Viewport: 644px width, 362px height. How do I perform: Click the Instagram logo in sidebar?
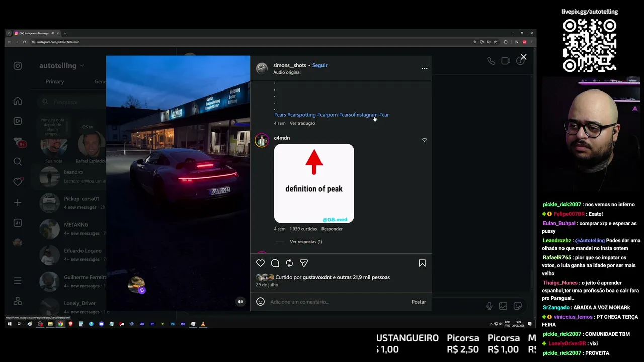tap(18, 66)
